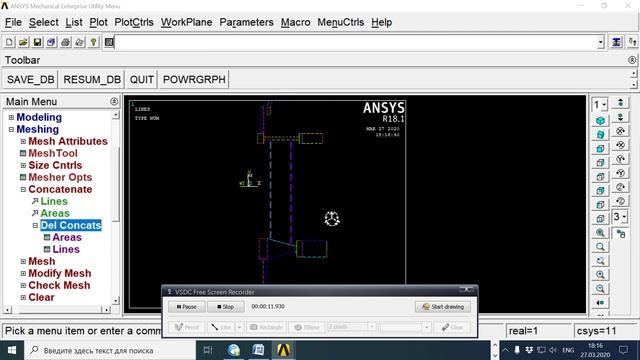Click Start drawing in the VSDC recorder
The image size is (640, 360).
[443, 307]
